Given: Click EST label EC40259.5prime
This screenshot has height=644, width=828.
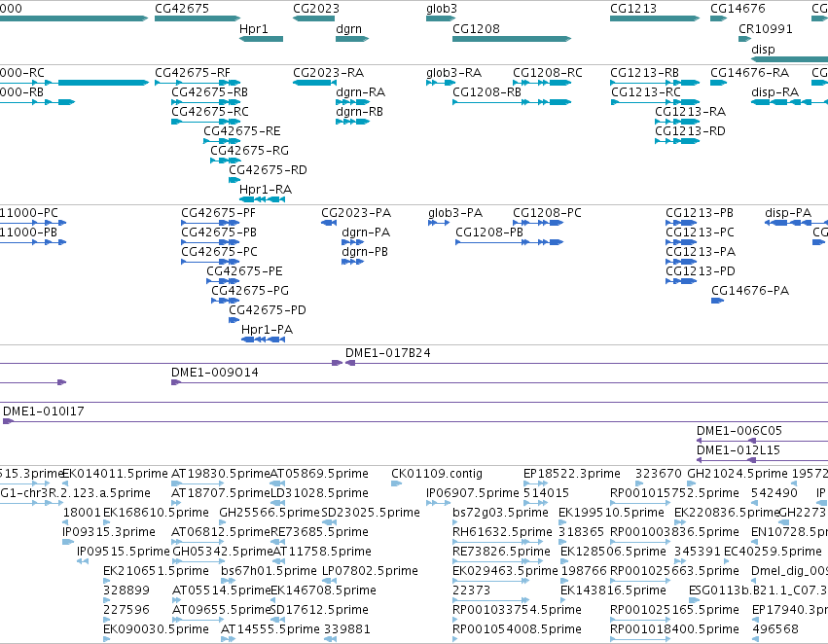Looking at the screenshot, I should [x=773, y=552].
